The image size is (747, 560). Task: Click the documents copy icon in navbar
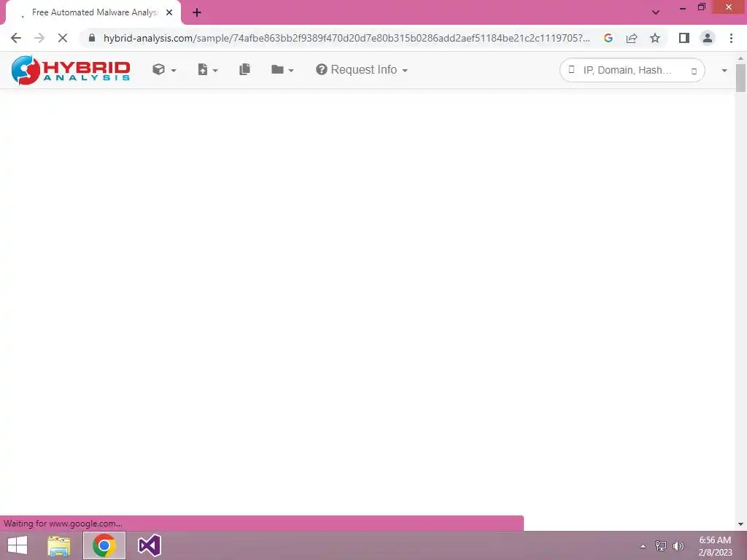point(245,69)
